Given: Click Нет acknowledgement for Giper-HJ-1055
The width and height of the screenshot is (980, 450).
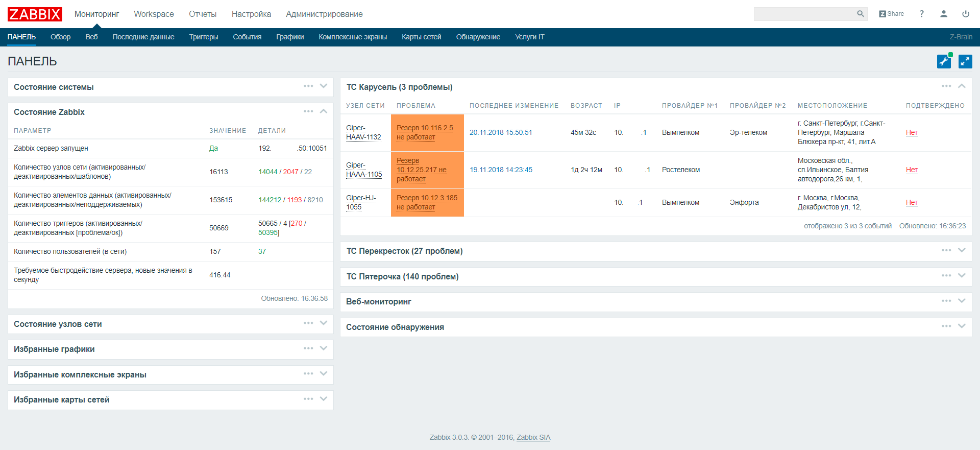Looking at the screenshot, I should tap(912, 202).
